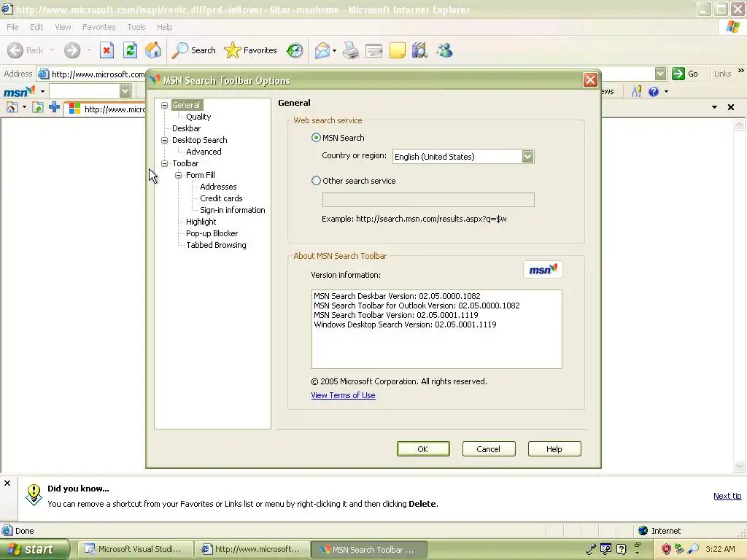Switch to Microsoft Visual Studio taskbar button
This screenshot has height=560, width=747.
tap(135, 550)
